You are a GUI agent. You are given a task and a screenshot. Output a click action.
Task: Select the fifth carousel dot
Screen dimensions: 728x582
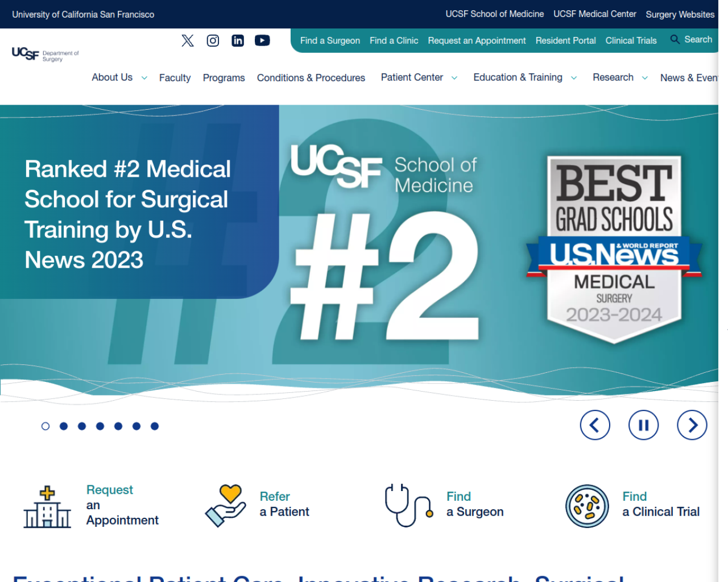(118, 426)
